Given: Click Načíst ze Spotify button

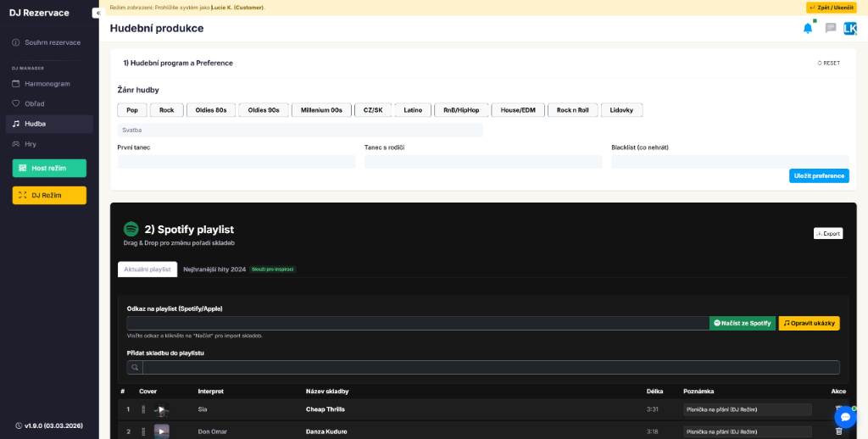Looking at the screenshot, I should coord(743,323).
